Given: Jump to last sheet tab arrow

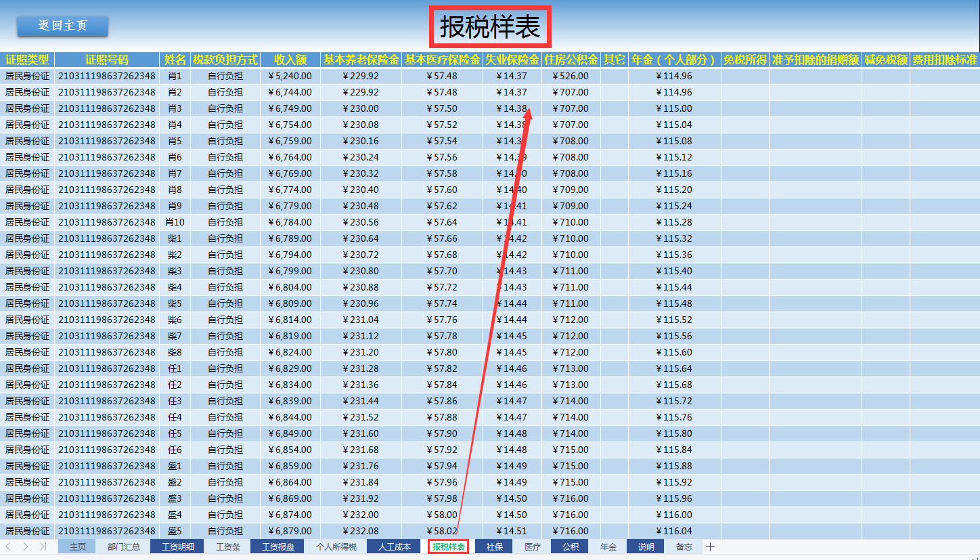Looking at the screenshot, I should click(x=43, y=546).
